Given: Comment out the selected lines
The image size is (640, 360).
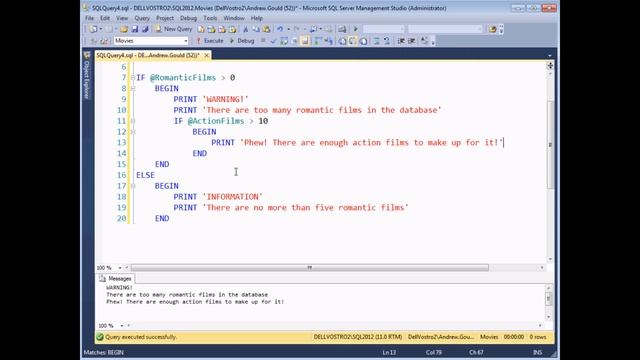Looking at the screenshot, I should [x=376, y=41].
